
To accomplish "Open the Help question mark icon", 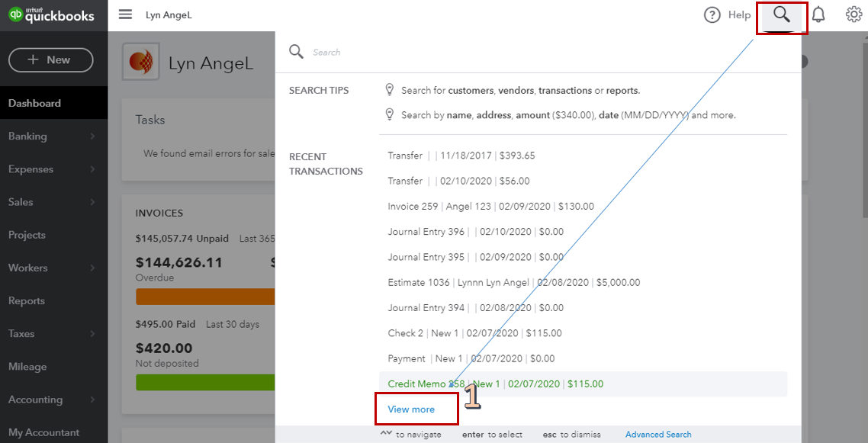I will click(x=712, y=15).
